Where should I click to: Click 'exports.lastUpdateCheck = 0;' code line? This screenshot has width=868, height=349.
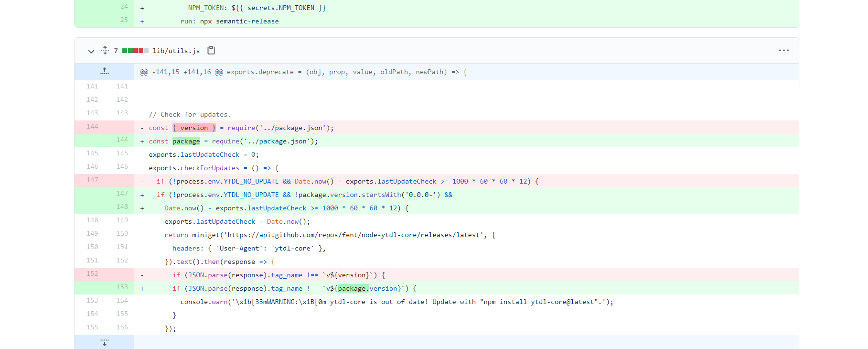coord(204,155)
